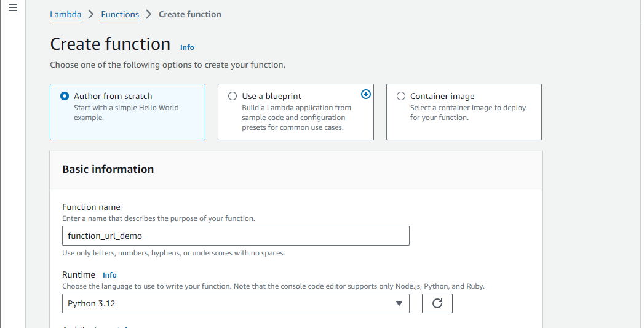Screen dimensions: 644x328
Task: Click the plus icon on Use a blueprint card
Action: point(365,94)
